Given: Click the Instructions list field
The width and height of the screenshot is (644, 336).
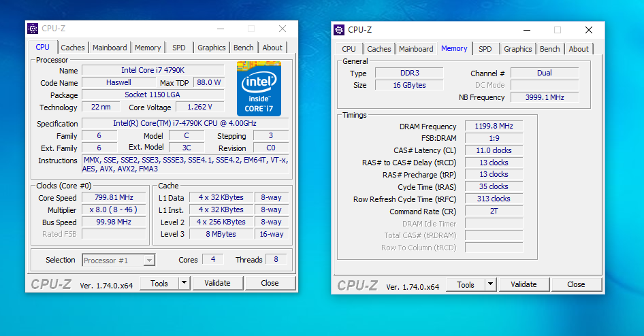Looking at the screenshot, I should click(x=185, y=164).
